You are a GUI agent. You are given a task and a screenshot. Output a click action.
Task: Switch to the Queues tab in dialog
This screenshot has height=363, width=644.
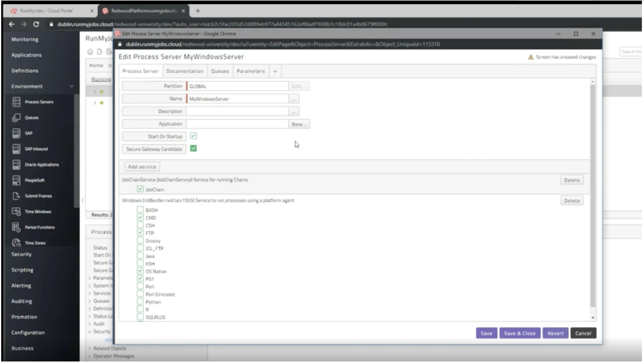(220, 71)
